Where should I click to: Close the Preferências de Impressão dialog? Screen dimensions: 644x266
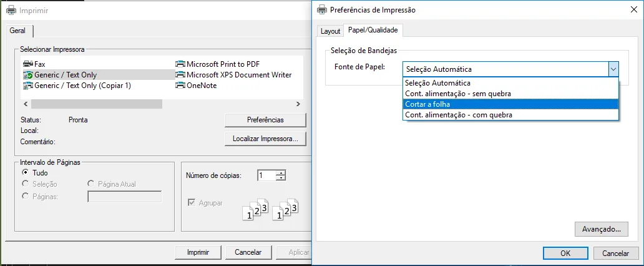pos(634,10)
